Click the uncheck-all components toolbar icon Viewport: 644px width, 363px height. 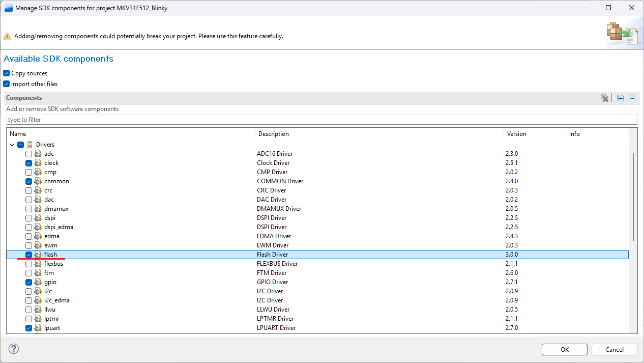[x=604, y=98]
